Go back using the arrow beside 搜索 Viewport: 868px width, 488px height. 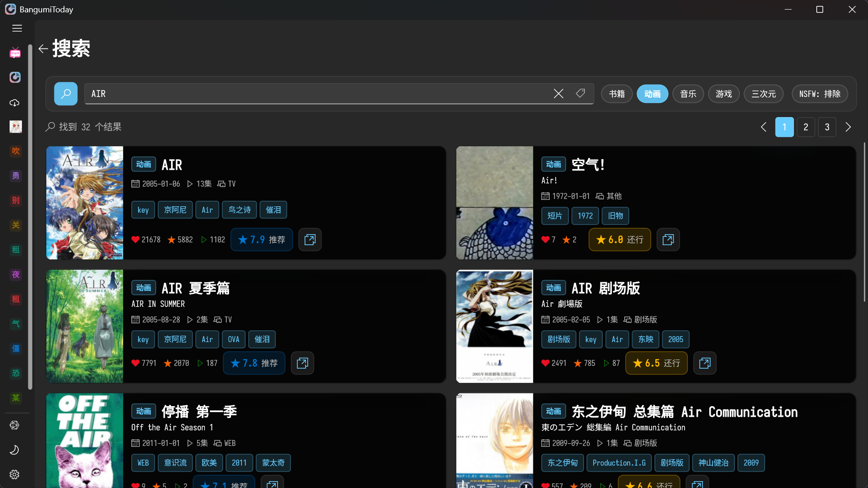(x=43, y=49)
